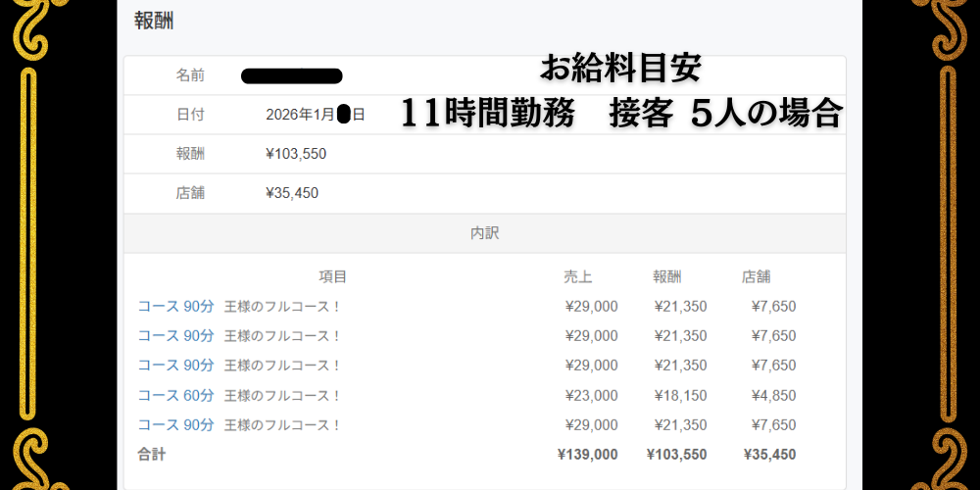Click the 合計 row label
The image size is (980, 490).
[x=152, y=455]
